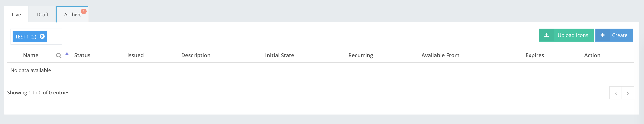Sort by the Available From column
Viewport: 644px width, 124px height.
click(x=440, y=55)
